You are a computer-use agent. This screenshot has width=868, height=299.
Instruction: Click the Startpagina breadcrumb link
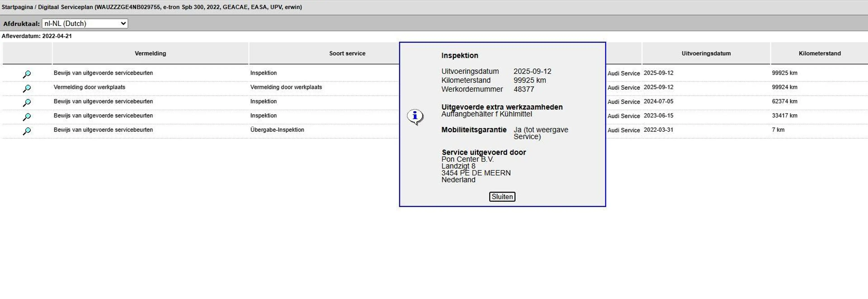coord(17,7)
